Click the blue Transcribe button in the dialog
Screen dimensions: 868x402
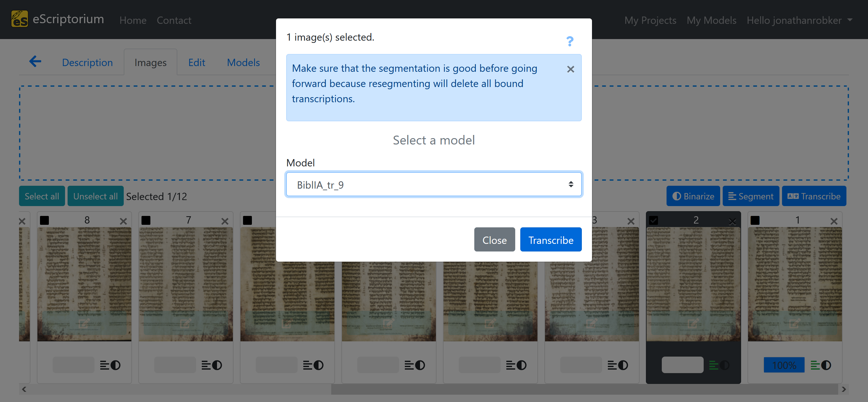550,240
